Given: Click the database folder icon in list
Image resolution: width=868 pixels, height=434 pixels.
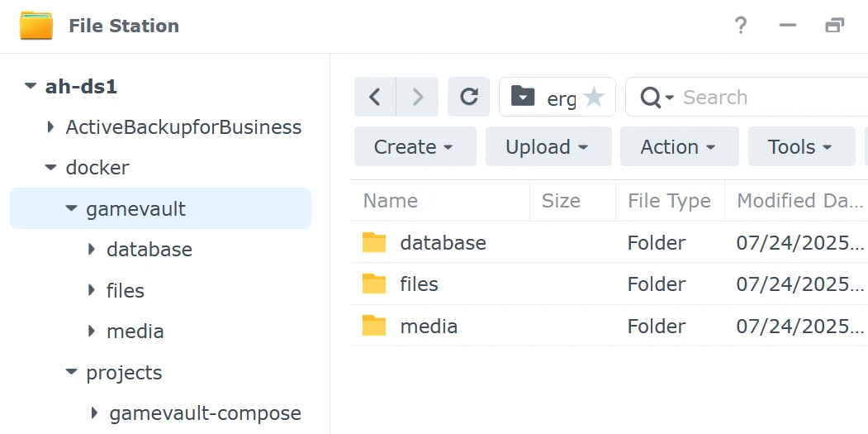Looking at the screenshot, I should click(x=374, y=242).
